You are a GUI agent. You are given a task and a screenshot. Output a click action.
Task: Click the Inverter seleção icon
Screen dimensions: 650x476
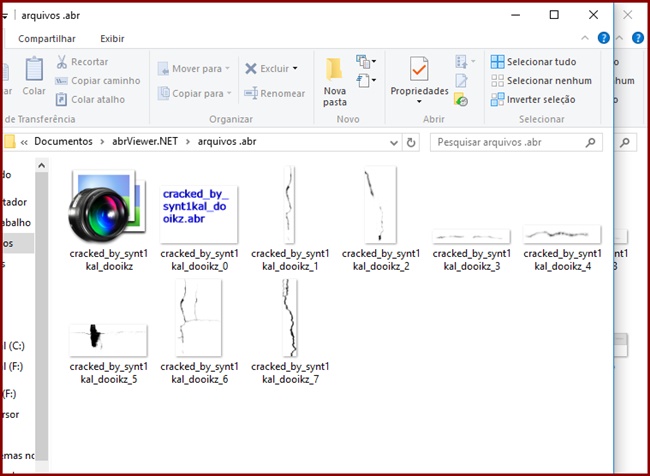497,100
